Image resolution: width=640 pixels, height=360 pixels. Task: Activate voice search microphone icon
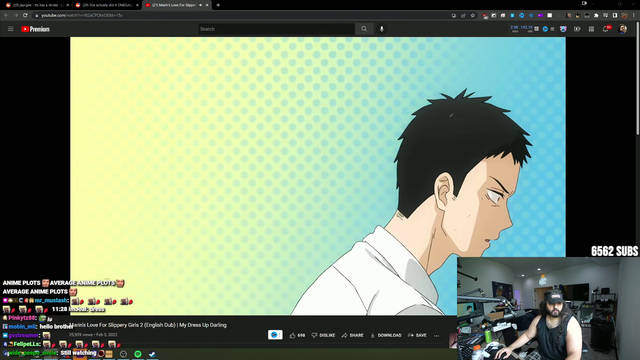click(382, 29)
